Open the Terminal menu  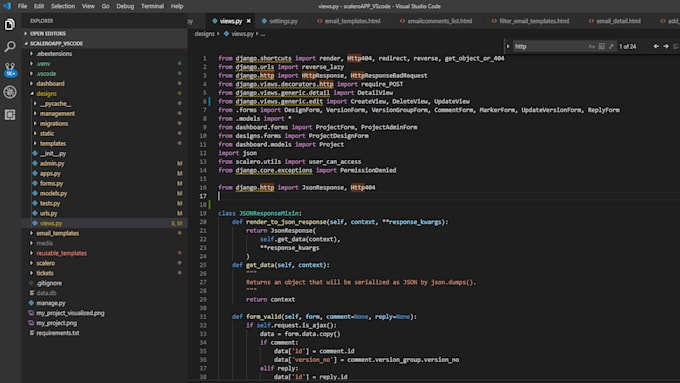click(152, 6)
